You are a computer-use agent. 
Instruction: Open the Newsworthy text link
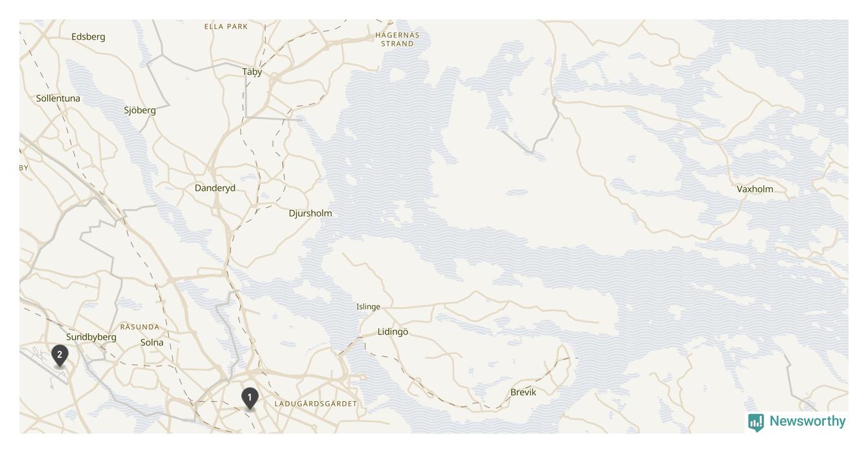tap(807, 421)
